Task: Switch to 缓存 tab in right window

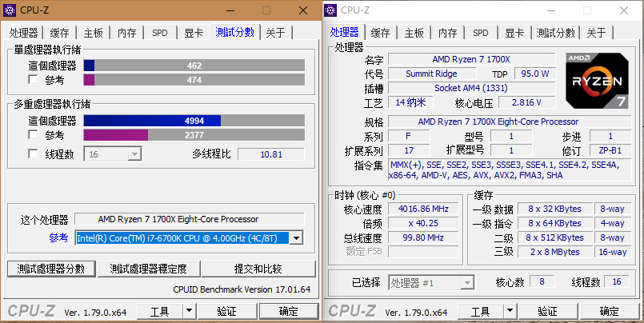Action: 380,33
